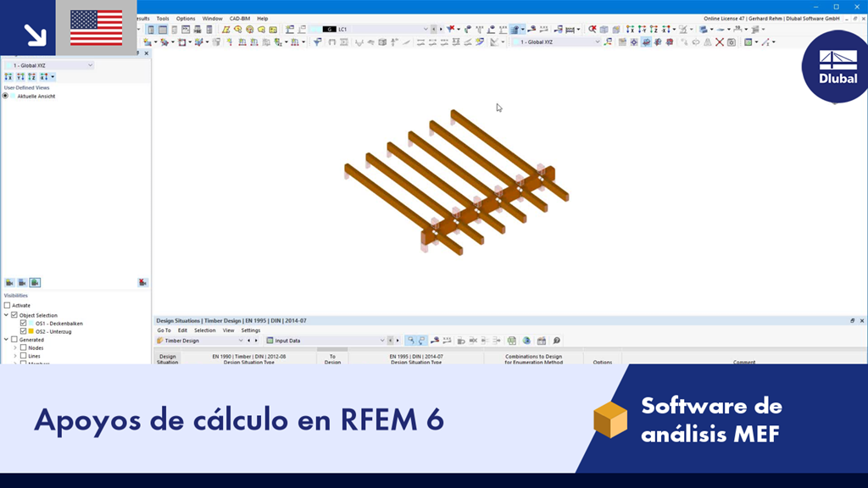Click the coordinate system icon beside Global XYZ
The width and height of the screenshot is (868, 488).
click(x=608, y=42)
